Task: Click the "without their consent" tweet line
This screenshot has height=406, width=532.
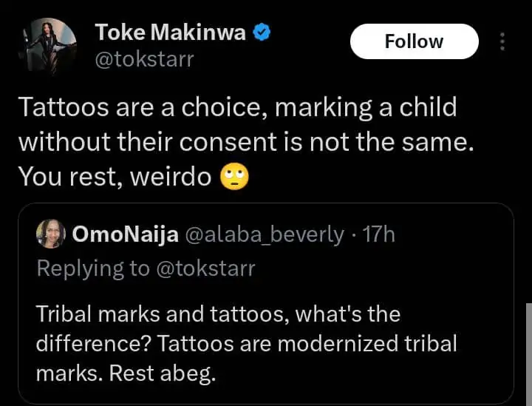Action: click(x=244, y=142)
